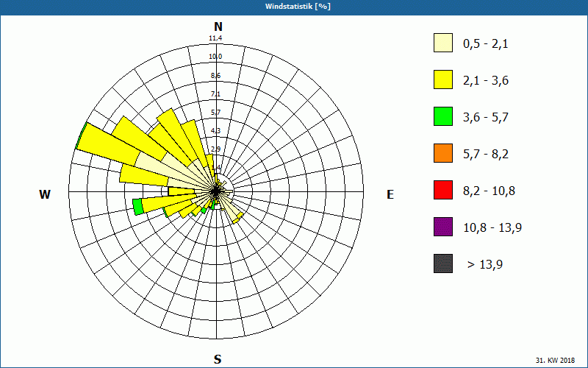Click the 7,1 axis scale value
Viewport: 588px width, 368px height.
215,93
